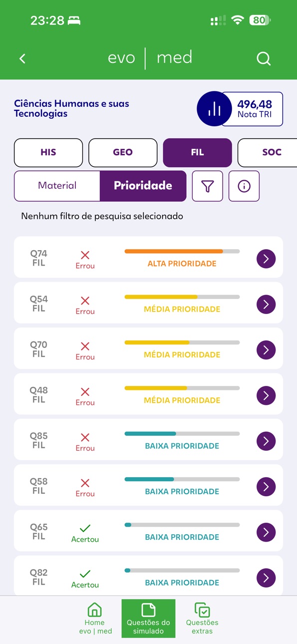The image size is (297, 644).
Task: Show info via the circled i icon
Action: (x=244, y=186)
